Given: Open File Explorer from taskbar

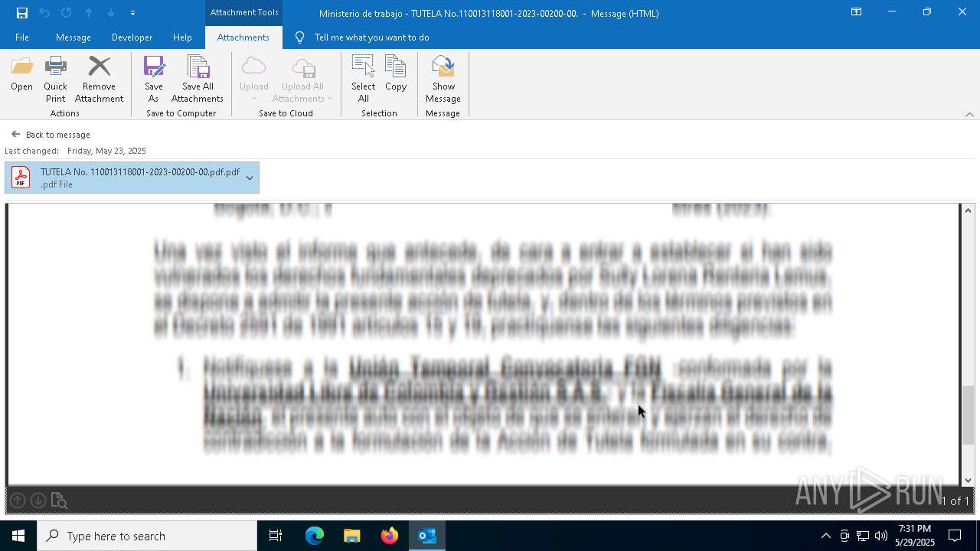Looking at the screenshot, I should tap(352, 536).
